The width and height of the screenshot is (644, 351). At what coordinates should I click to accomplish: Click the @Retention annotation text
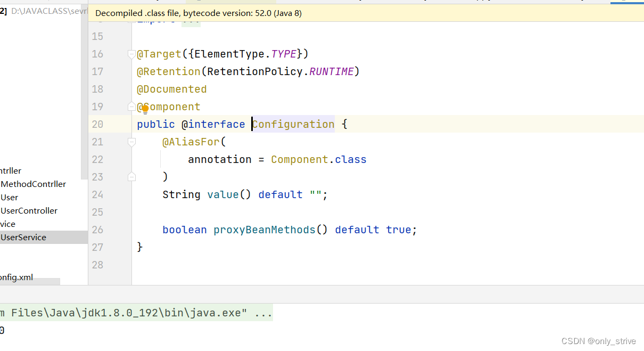(x=169, y=71)
